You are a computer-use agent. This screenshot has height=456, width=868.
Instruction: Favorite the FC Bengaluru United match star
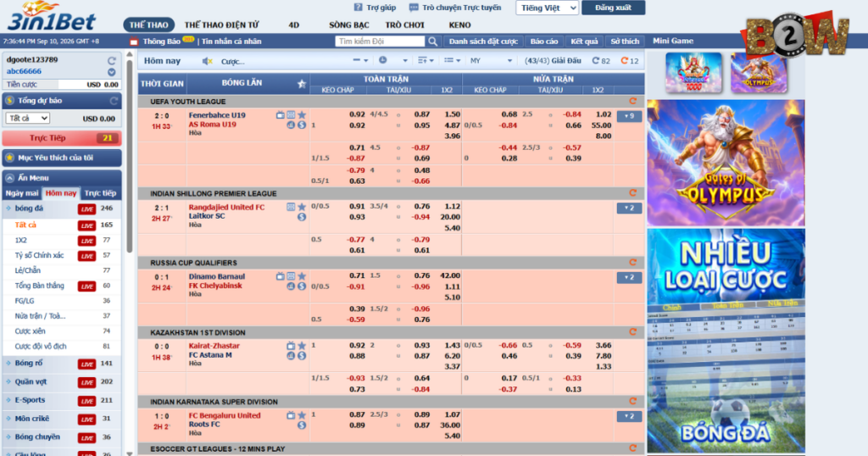click(x=302, y=415)
